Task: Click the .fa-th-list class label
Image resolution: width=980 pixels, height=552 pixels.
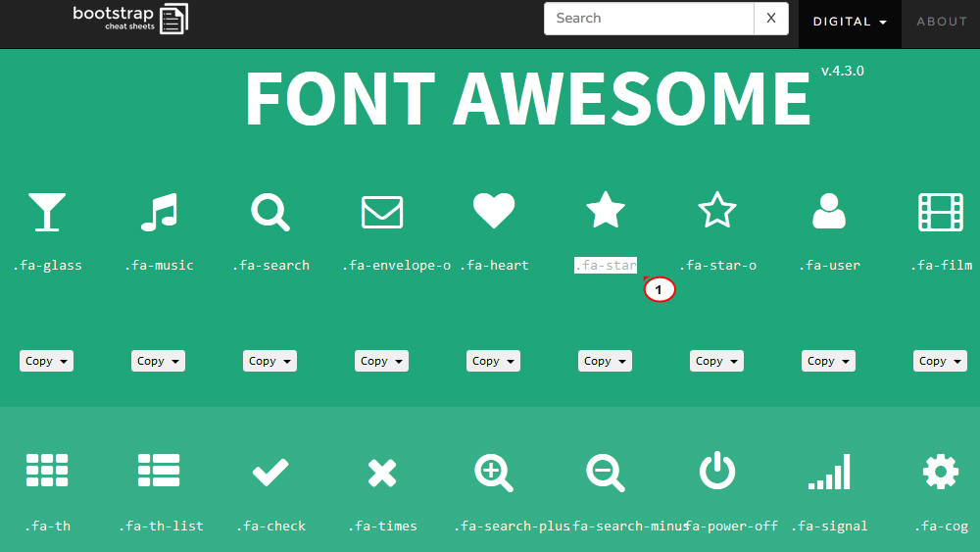Action: 161,526
